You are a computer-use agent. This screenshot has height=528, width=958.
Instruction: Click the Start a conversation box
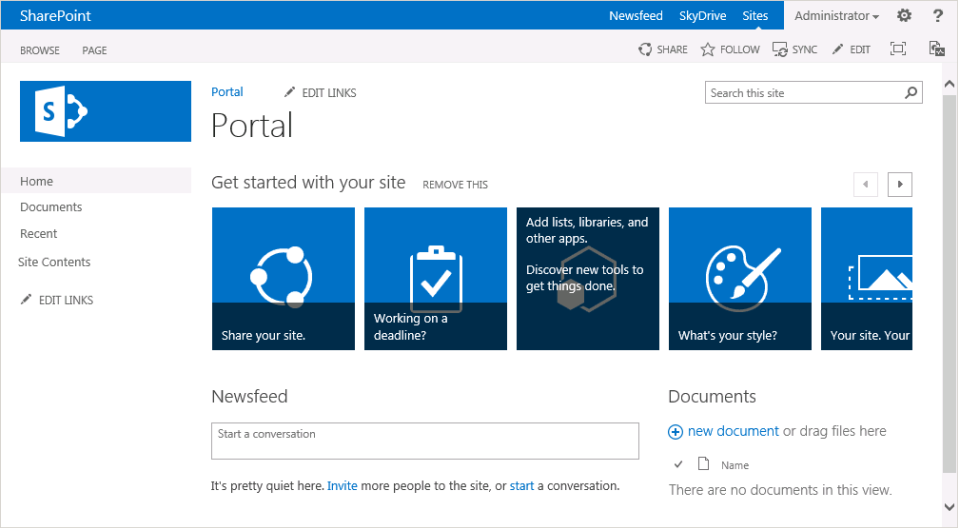425,441
